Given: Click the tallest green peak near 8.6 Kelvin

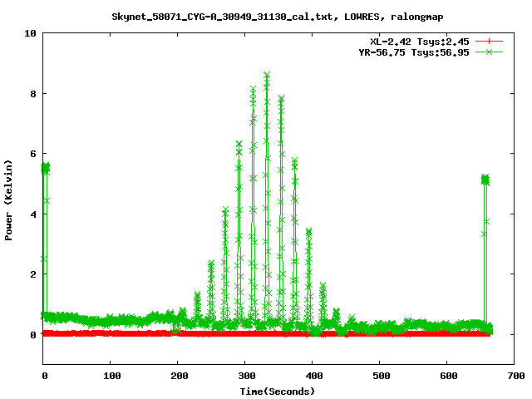Looking at the screenshot, I should pos(267,76).
